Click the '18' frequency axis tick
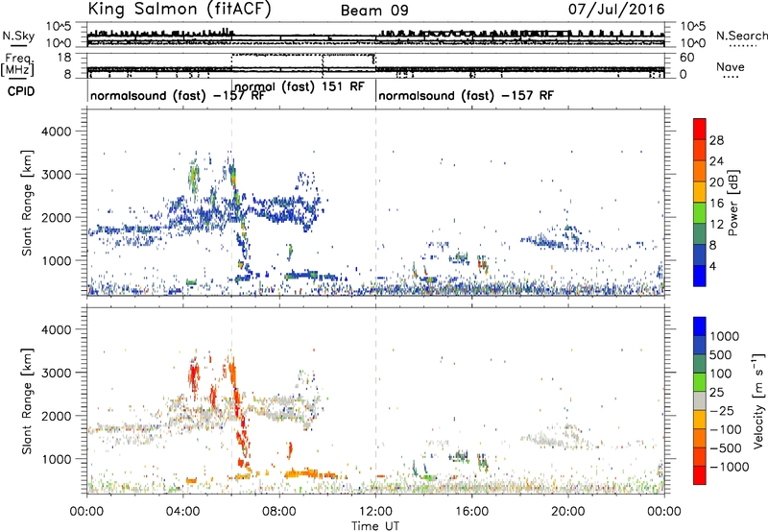The width and height of the screenshot is (768, 532). [64, 58]
